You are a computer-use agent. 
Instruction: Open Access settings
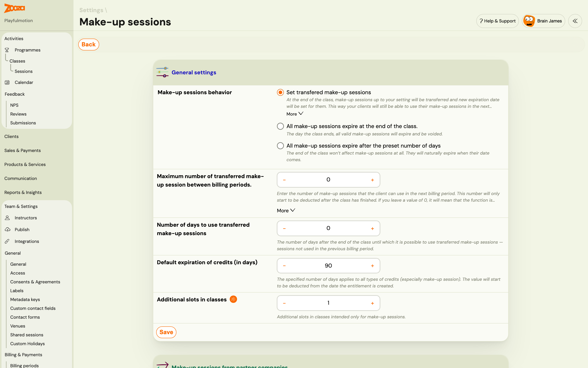pyautogui.click(x=17, y=273)
